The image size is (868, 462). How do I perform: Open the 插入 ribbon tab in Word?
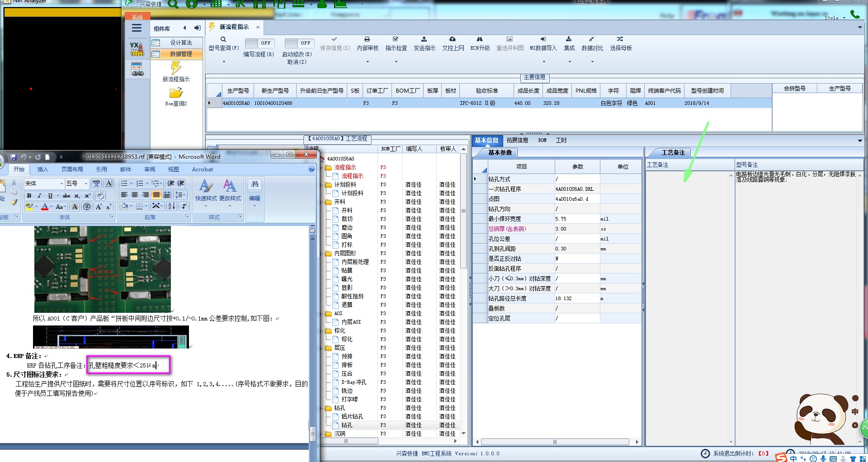tap(42, 170)
